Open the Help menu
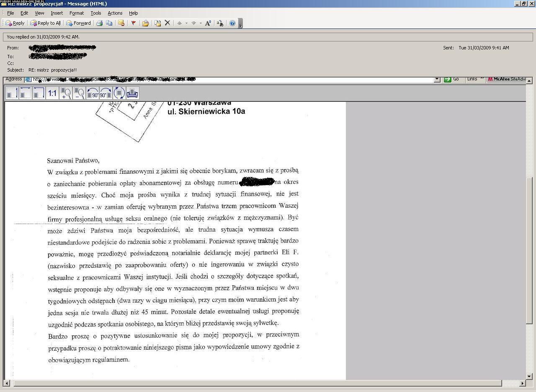The height and width of the screenshot is (392, 536). [134, 13]
